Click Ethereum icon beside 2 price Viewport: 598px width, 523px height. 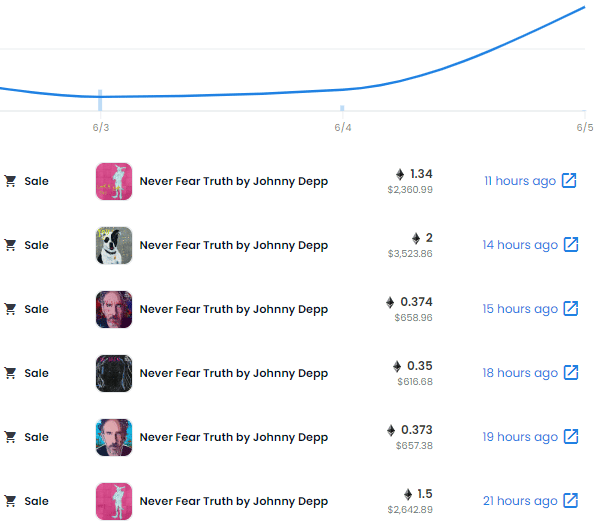416,238
